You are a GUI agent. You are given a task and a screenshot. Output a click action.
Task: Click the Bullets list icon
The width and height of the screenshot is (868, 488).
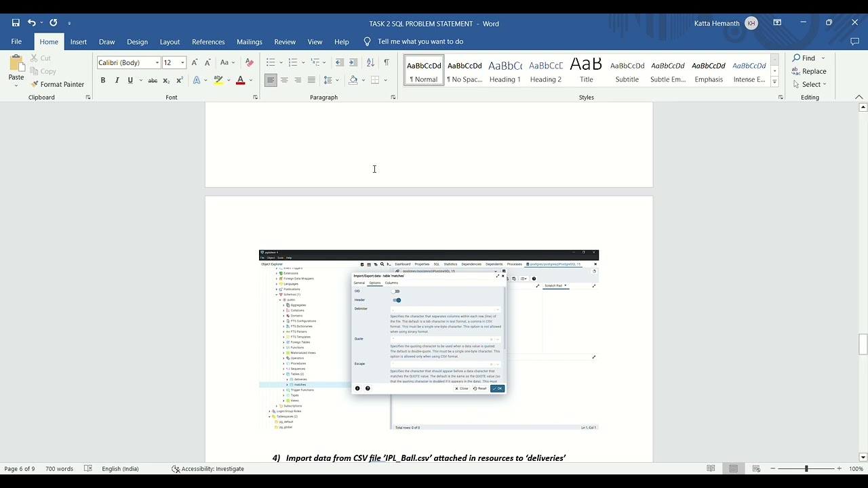[271, 62]
